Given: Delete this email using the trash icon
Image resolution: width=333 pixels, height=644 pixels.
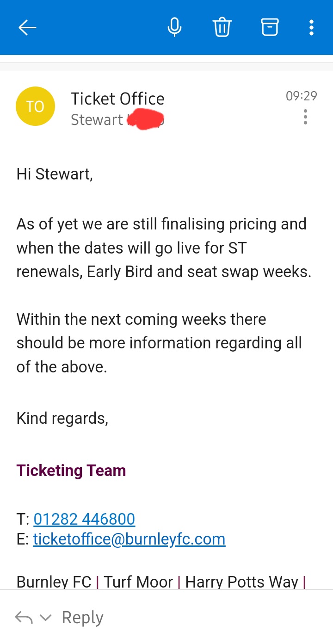Looking at the screenshot, I should click(222, 28).
